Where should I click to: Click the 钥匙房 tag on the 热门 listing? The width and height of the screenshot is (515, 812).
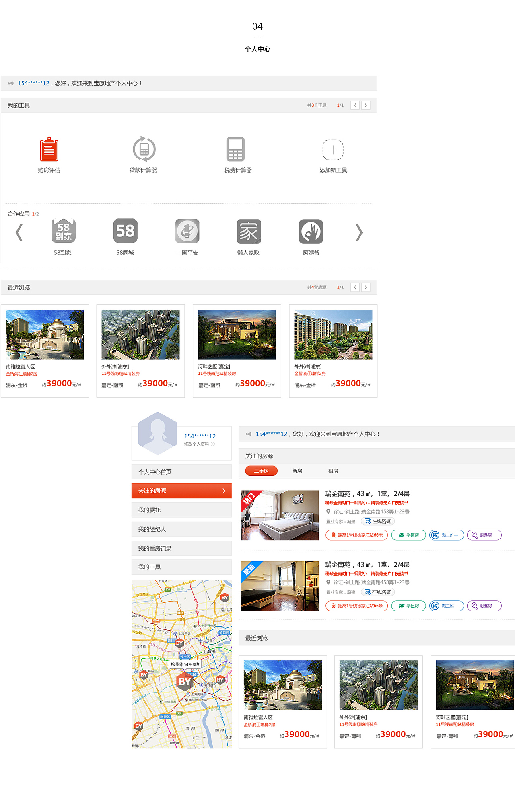[484, 535]
